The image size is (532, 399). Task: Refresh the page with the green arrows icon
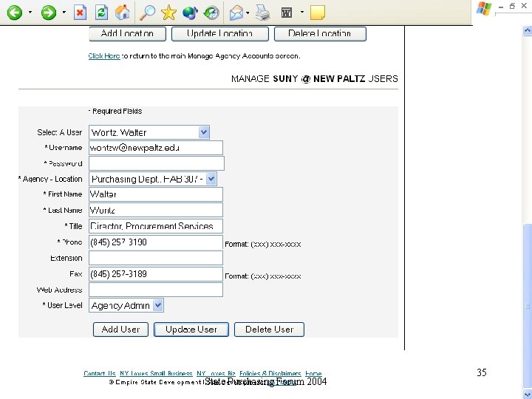pyautogui.click(x=101, y=13)
